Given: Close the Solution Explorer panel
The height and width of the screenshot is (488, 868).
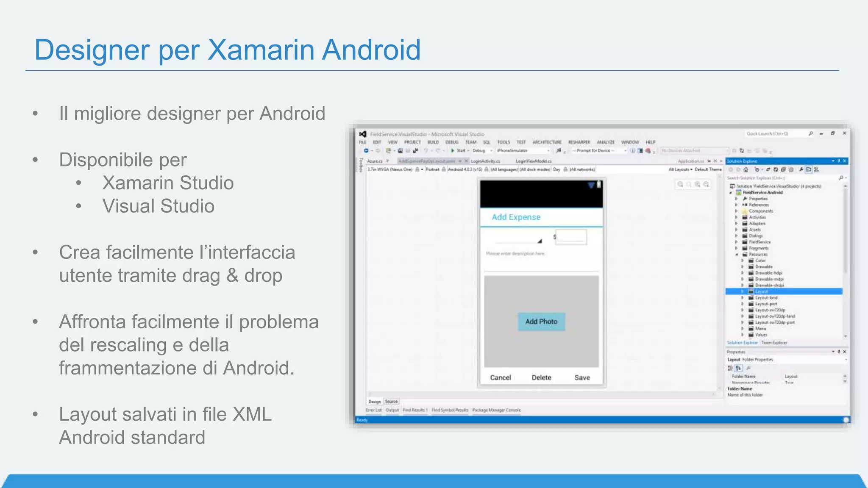Looking at the screenshot, I should point(844,161).
